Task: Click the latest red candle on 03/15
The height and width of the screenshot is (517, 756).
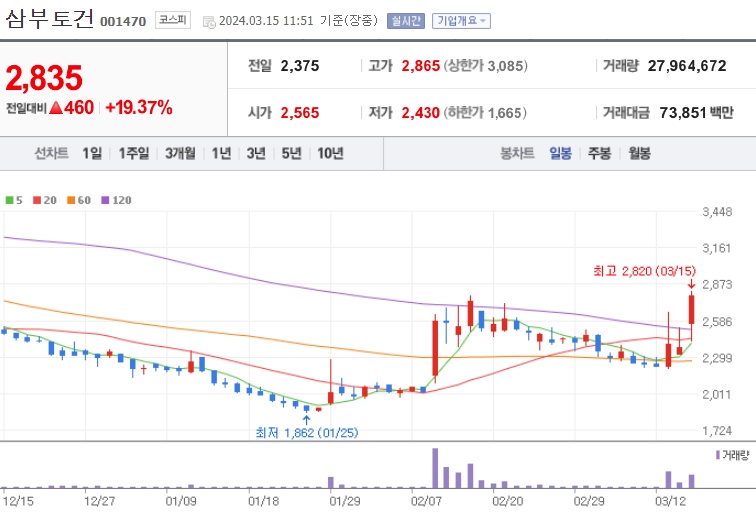Action: click(691, 310)
